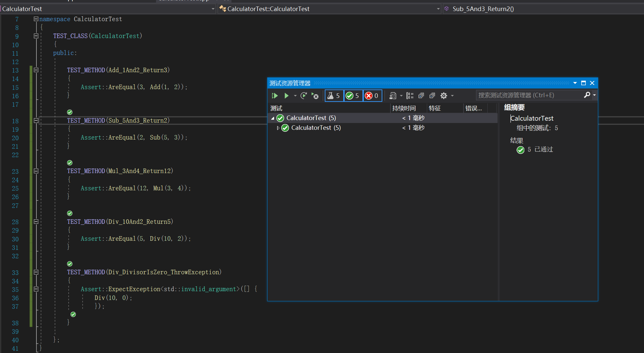
Task: Click CalculatorTest heading in group summary
Action: (x=532, y=118)
